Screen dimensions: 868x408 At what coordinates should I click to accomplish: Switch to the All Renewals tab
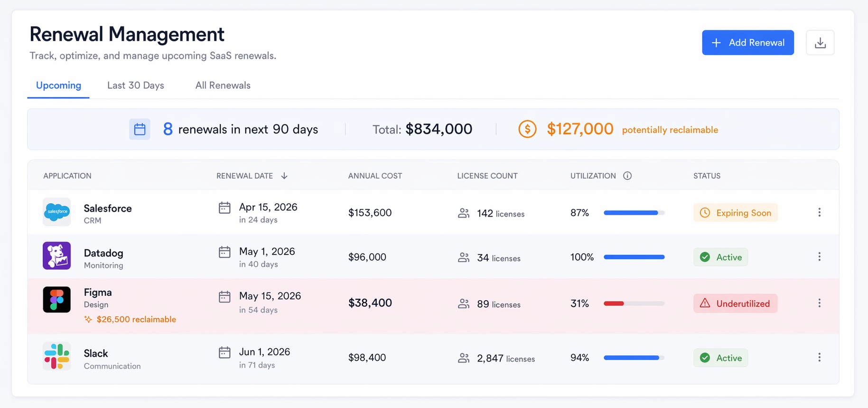223,85
